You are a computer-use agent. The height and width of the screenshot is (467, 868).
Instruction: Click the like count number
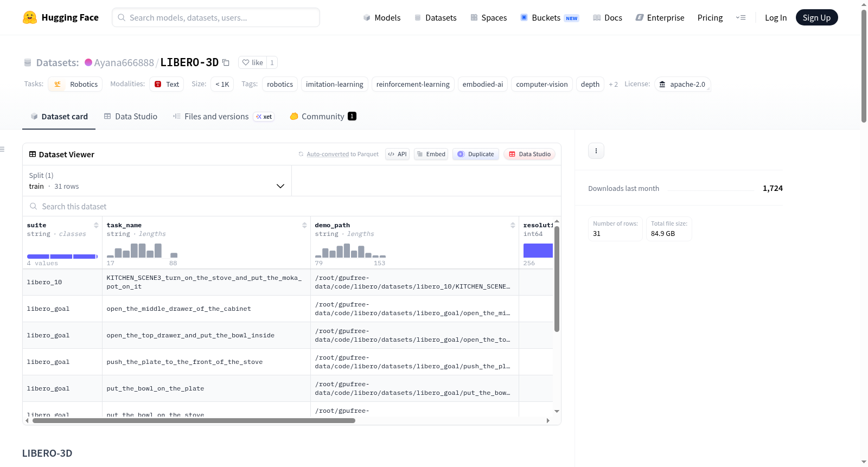click(x=272, y=62)
